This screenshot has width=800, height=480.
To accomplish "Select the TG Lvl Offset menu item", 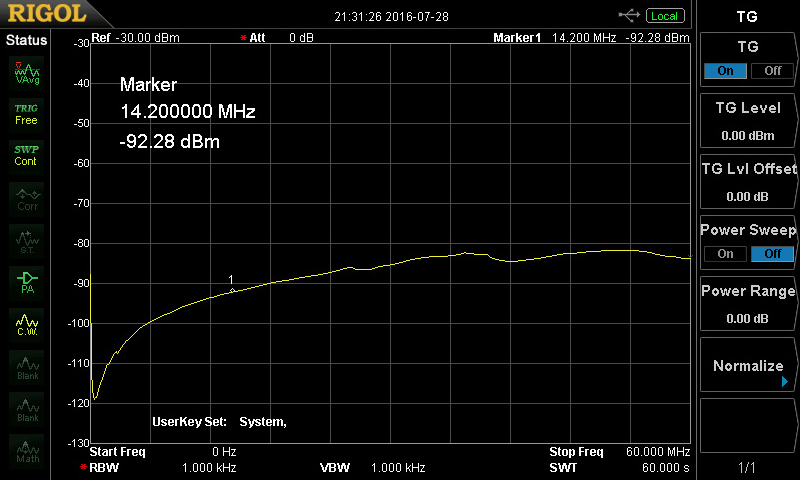I will point(747,182).
